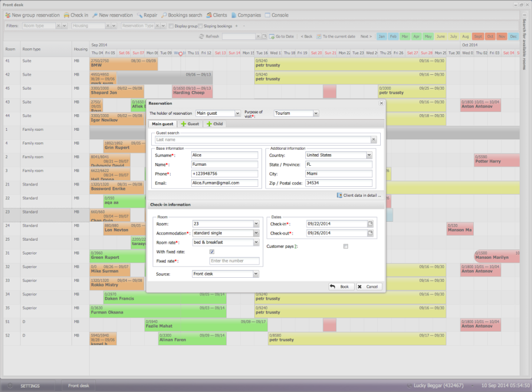The width and height of the screenshot is (532, 392).
Task: Click the Fixed rate number field
Action: pyautogui.click(x=234, y=261)
